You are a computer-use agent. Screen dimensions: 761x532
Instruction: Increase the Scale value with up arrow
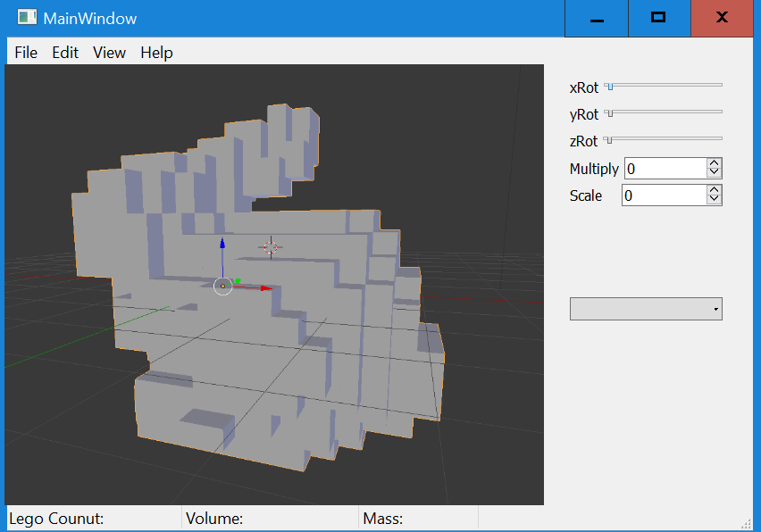(x=714, y=190)
